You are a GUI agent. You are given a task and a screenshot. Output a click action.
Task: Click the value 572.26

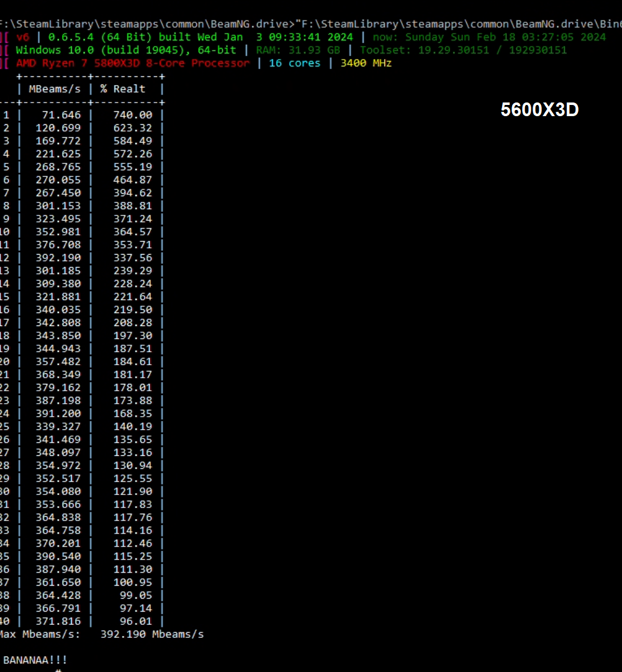point(133,154)
